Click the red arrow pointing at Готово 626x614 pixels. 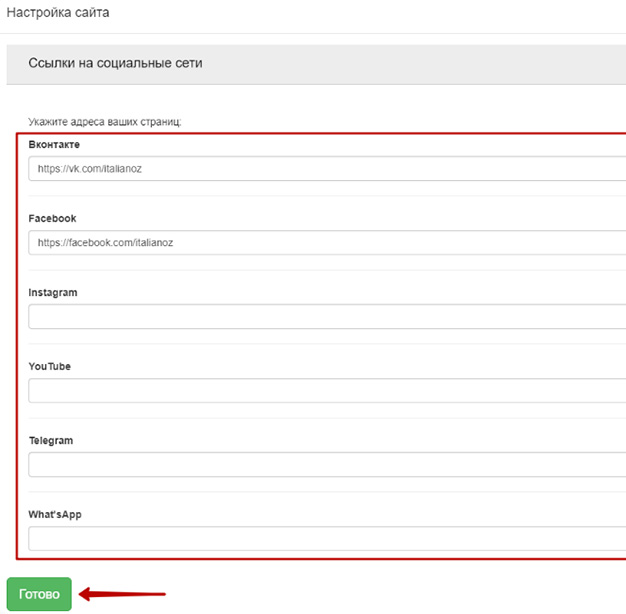point(122,594)
